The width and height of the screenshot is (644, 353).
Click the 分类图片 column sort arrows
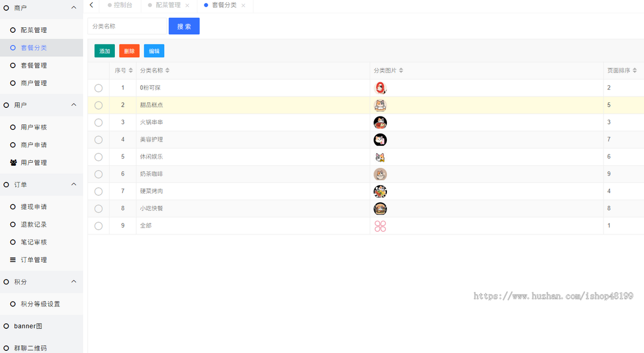[x=400, y=70]
